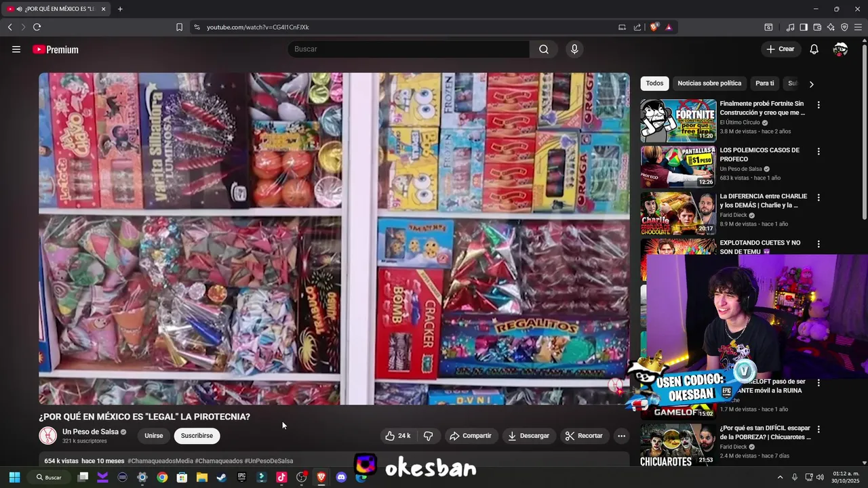Subscribe with the Suscribirse button
The height and width of the screenshot is (488, 868).
[197, 436]
